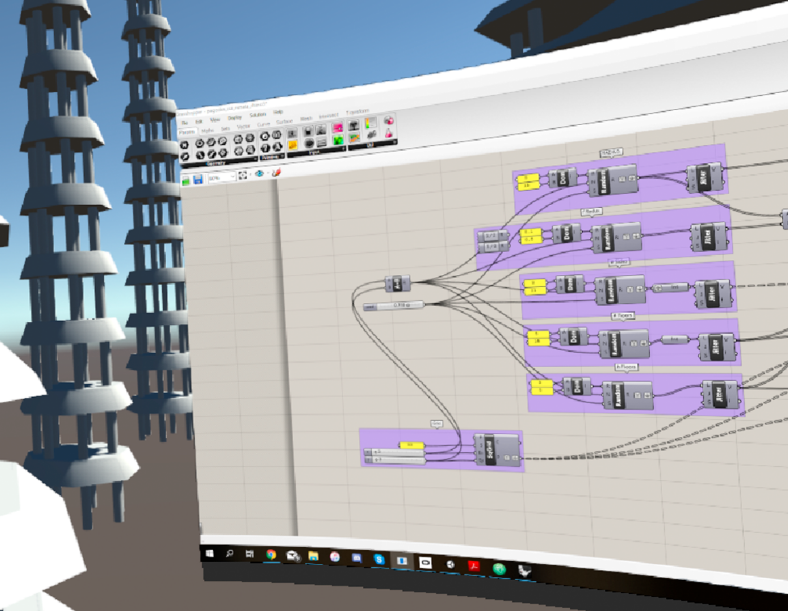The image size is (788, 611).
Task: Select the orange graph mapper component icon
Action: (x=354, y=137)
